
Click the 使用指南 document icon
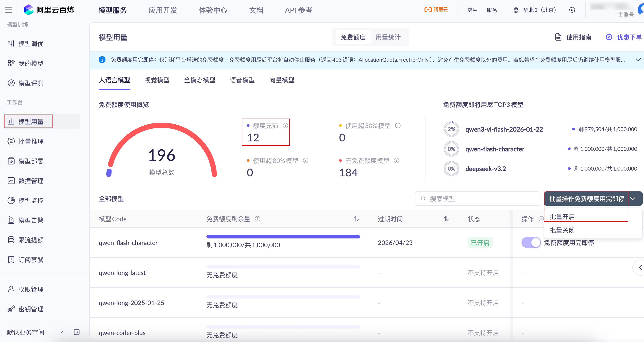(558, 37)
